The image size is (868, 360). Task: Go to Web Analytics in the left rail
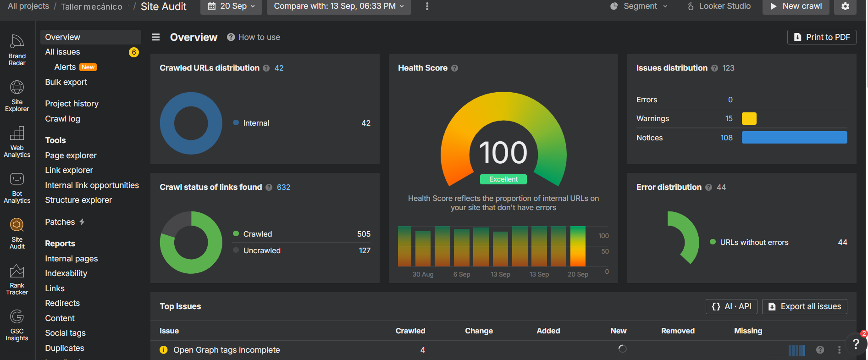[x=17, y=142]
